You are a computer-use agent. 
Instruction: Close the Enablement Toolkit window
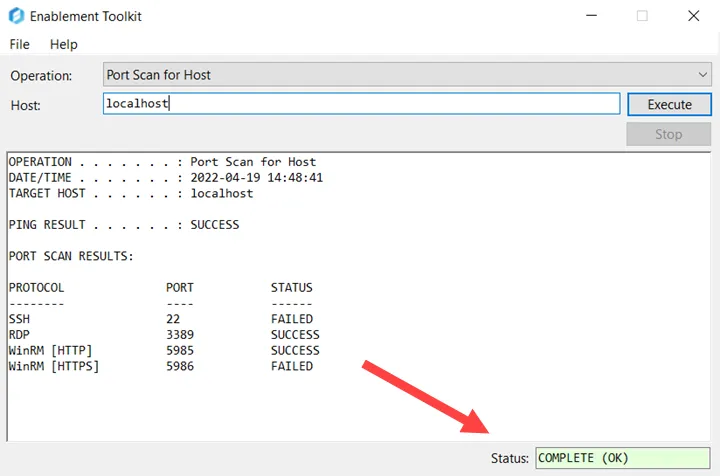(x=693, y=16)
